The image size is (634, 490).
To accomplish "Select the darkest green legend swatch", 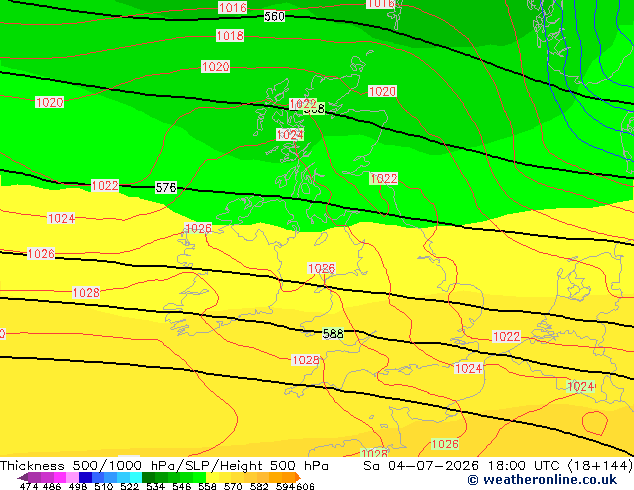I will click(148, 477).
